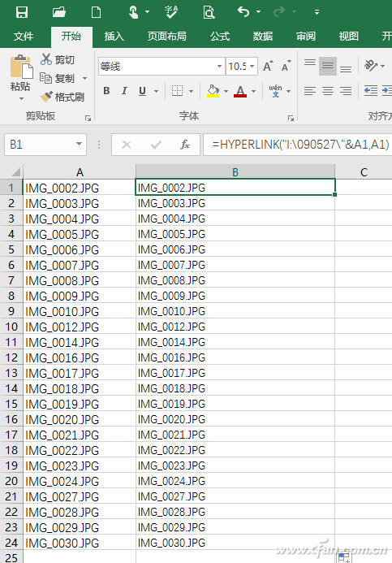Create a new blank document from the quick access toolbar
This screenshot has height=563, width=392.
tap(96, 12)
